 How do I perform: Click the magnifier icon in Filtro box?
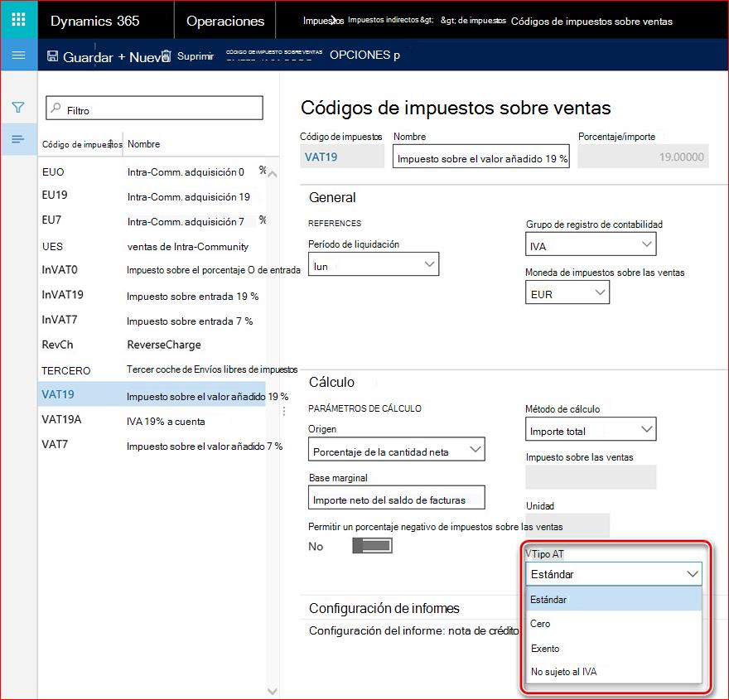tap(56, 108)
